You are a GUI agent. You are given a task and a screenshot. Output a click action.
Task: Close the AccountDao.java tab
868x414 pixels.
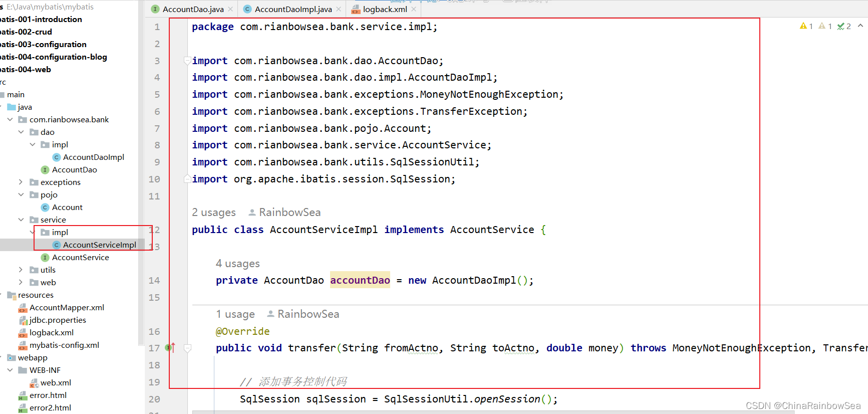coord(230,9)
